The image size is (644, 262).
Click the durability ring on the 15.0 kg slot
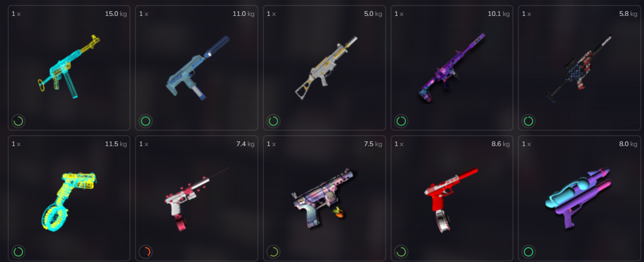tap(18, 121)
